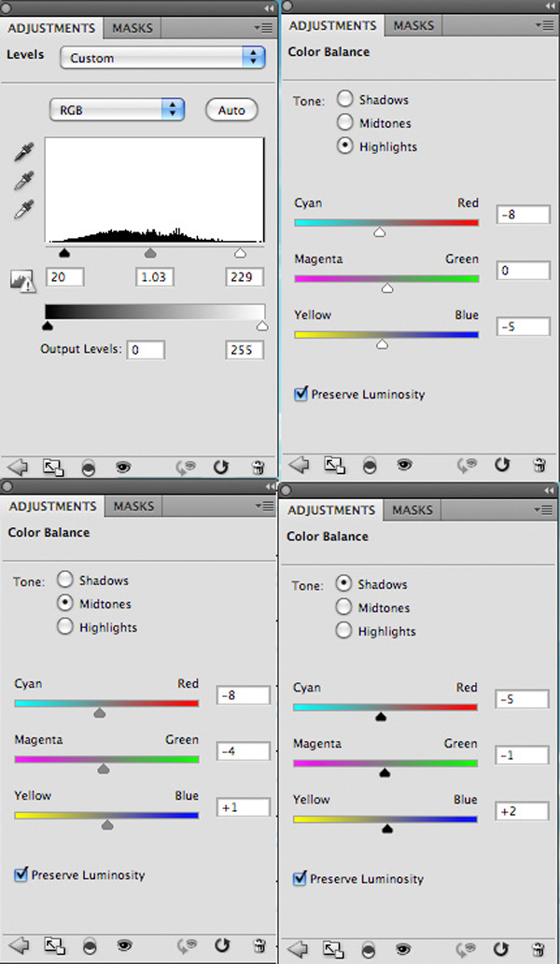Toggle visibility eye in Midtones Color Balance panel

click(x=123, y=945)
